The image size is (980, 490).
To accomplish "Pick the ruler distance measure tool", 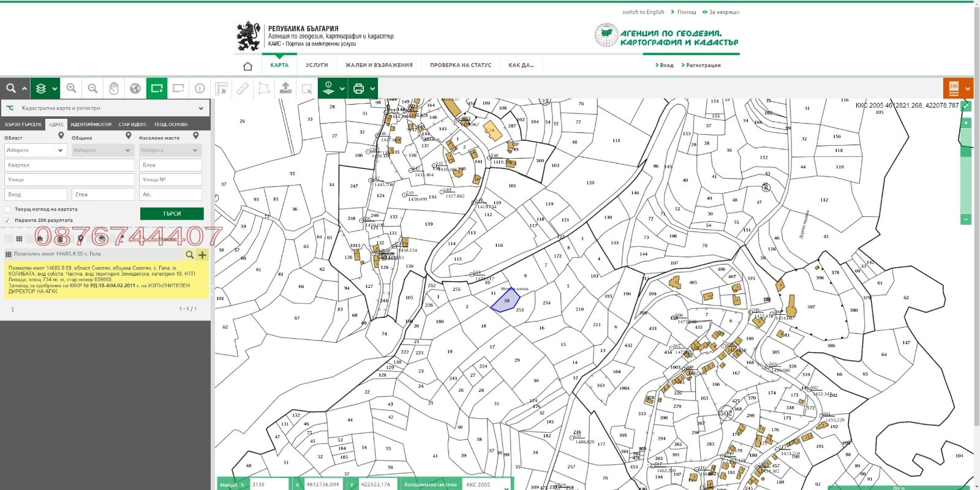I will 243,88.
